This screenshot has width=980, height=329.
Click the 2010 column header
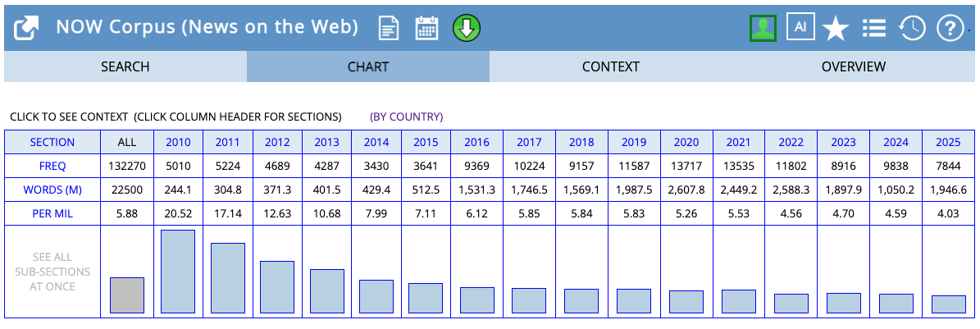point(178,142)
